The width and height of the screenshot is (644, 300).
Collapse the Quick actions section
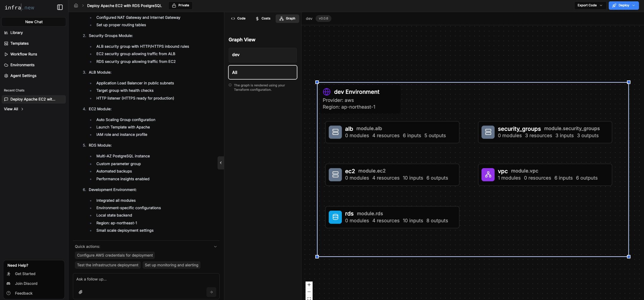pos(215,247)
